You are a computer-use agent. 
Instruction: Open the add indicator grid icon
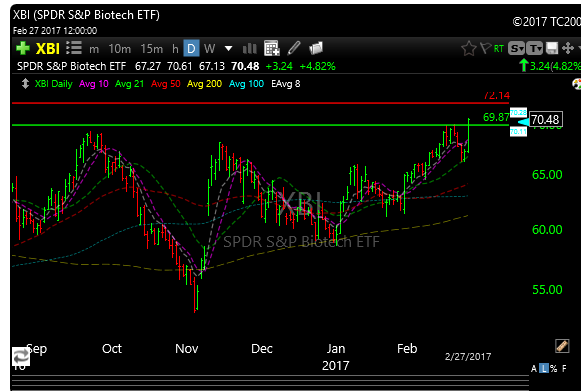point(272,48)
